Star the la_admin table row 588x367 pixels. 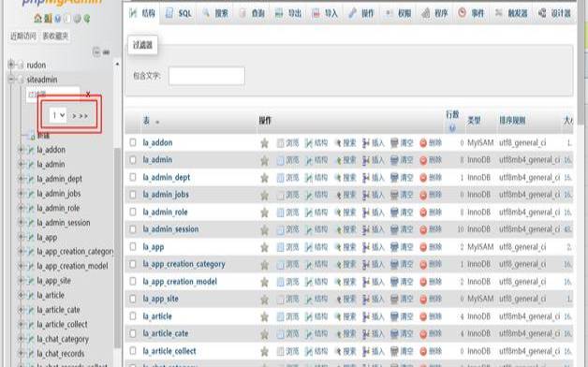[264, 160]
